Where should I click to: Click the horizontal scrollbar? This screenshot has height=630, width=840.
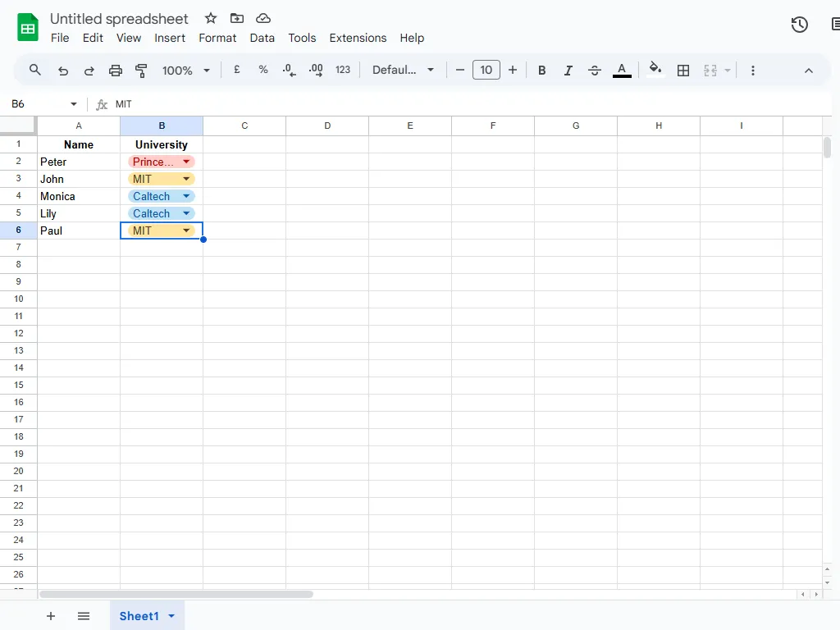(176, 594)
